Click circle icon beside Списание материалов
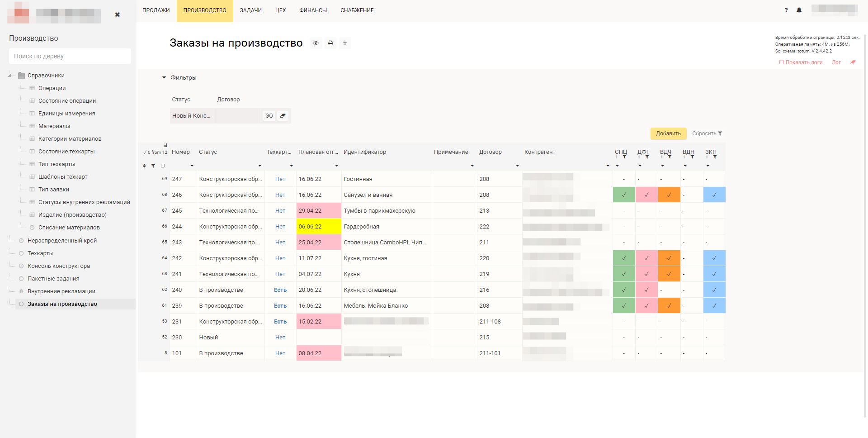Viewport: 868px width, 438px height. [x=32, y=227]
